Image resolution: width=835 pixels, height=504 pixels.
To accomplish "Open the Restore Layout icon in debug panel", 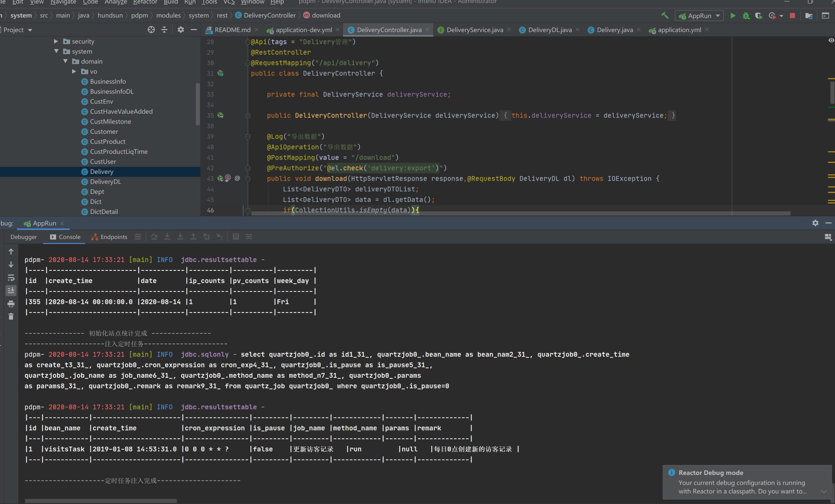I will [828, 237].
